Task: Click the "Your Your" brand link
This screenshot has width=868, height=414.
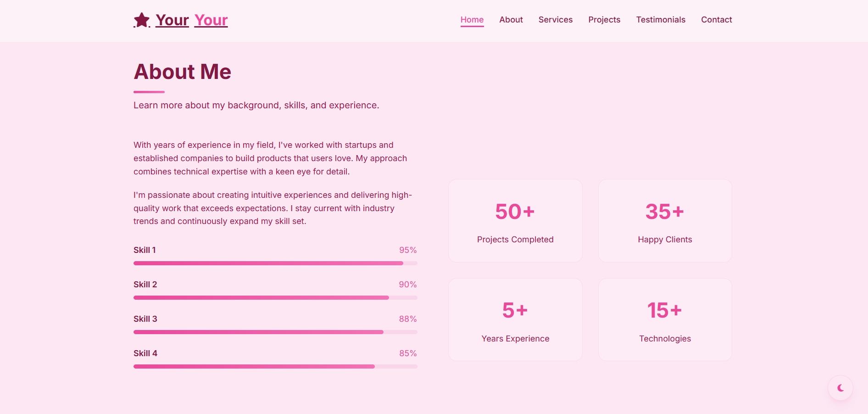Action: pos(192,20)
